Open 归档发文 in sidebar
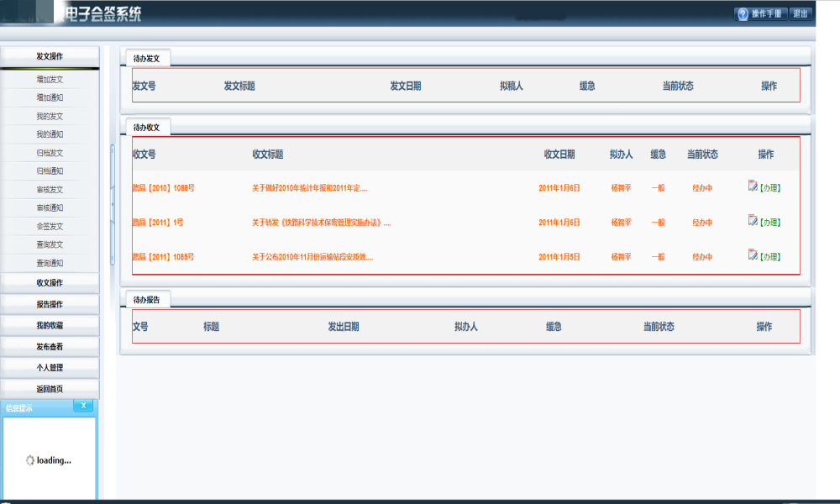This screenshot has width=840, height=504. point(50,153)
